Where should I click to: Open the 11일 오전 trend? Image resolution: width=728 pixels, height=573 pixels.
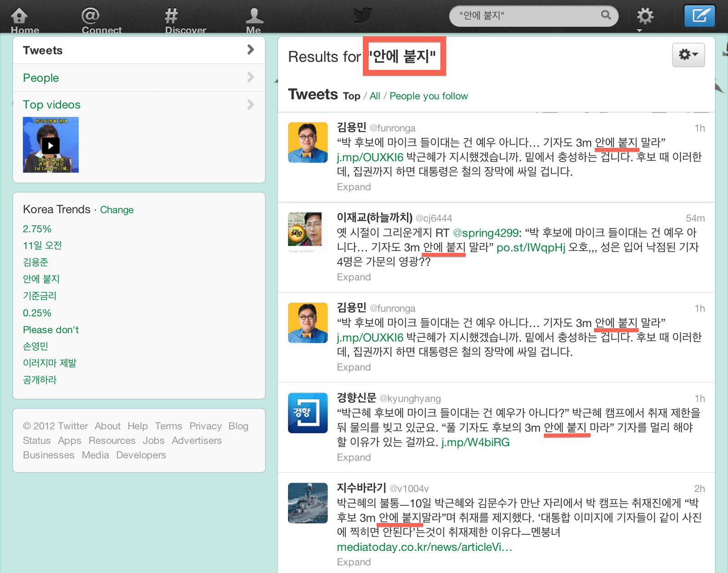click(x=42, y=246)
